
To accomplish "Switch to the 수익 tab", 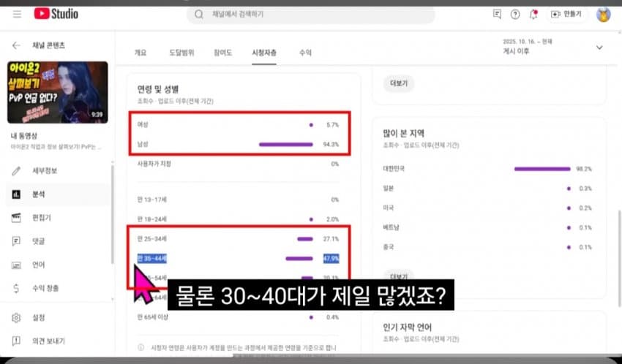I will [305, 53].
